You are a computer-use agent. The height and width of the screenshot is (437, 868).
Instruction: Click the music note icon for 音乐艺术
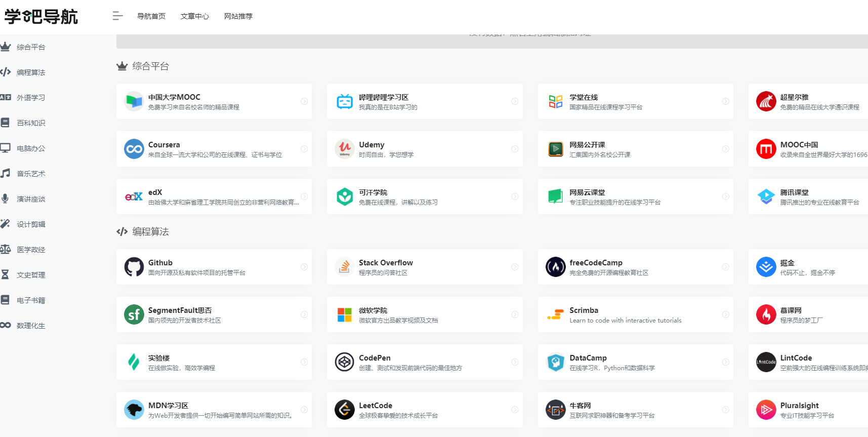click(x=5, y=173)
